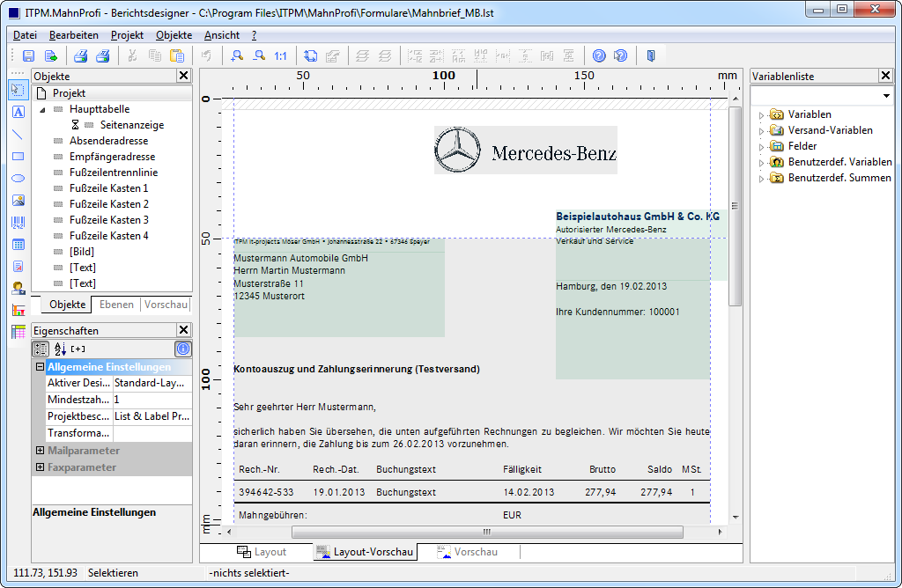Click the exit door icon in the toolbar
902x588 pixels.
click(x=651, y=55)
